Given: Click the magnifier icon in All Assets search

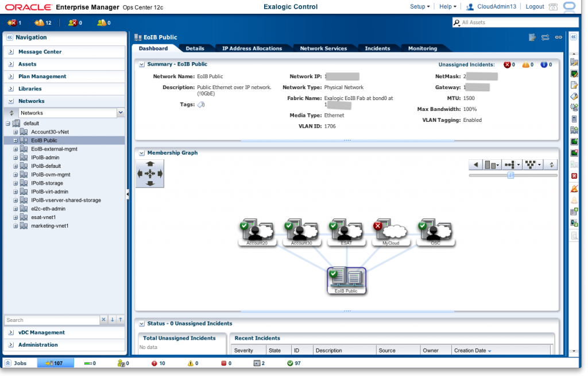Looking at the screenshot, I should coord(457,22).
